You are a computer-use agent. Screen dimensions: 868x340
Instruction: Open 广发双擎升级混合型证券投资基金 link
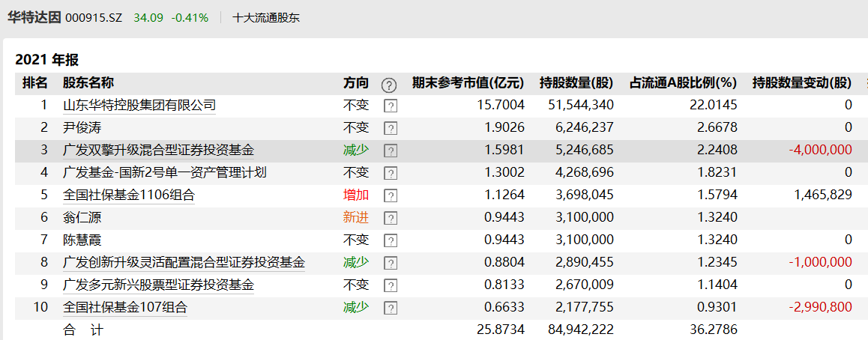pos(158,151)
